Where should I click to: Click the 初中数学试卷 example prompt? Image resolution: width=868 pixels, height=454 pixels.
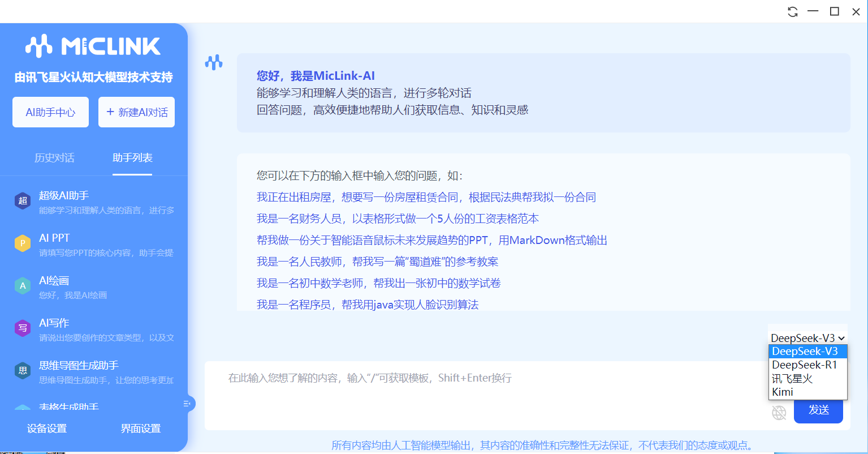pyautogui.click(x=379, y=283)
